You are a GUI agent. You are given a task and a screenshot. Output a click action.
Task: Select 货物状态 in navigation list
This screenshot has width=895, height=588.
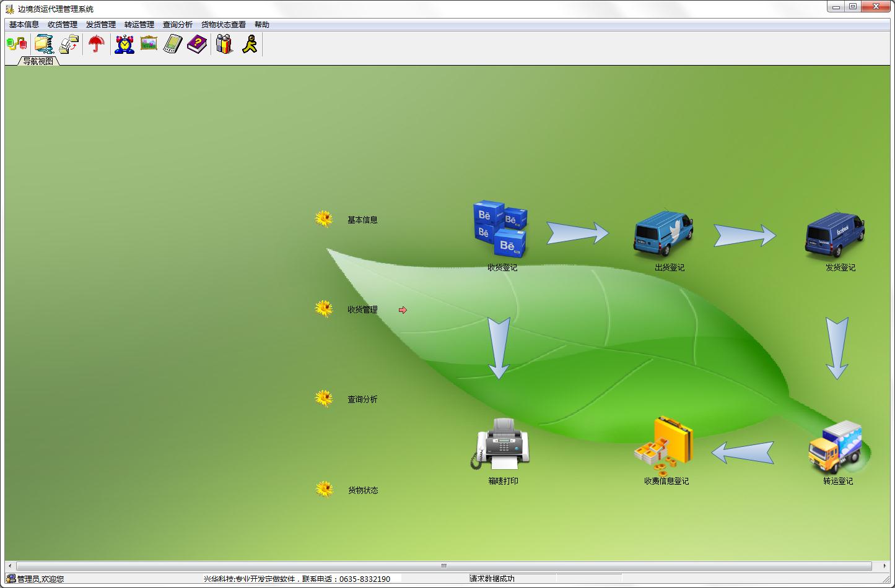[x=363, y=490]
